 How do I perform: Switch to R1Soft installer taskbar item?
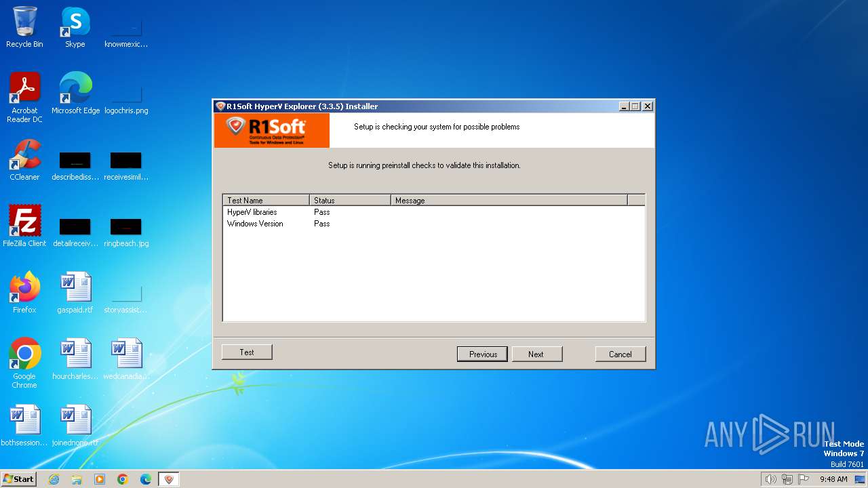[x=169, y=479]
